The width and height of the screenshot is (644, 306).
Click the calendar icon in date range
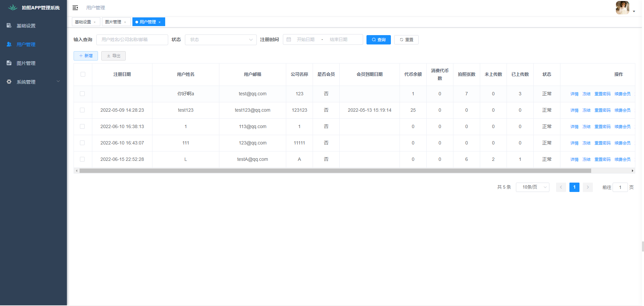pos(289,40)
